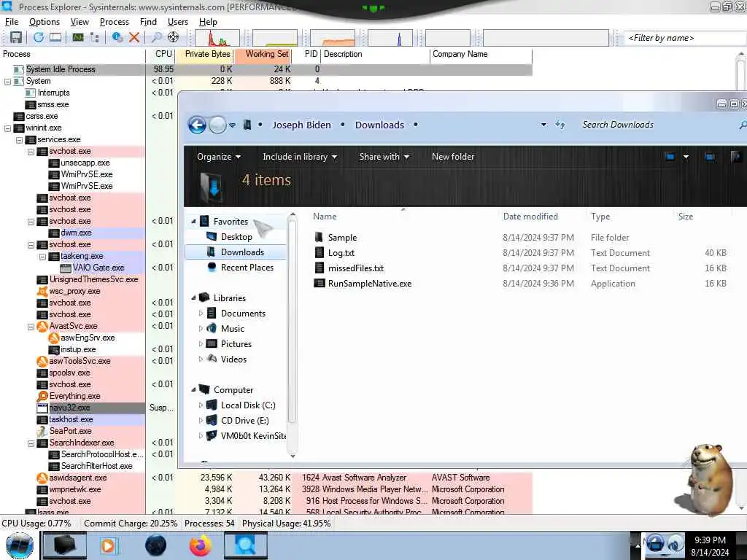
Task: Open the Find menu
Action: coord(148,22)
